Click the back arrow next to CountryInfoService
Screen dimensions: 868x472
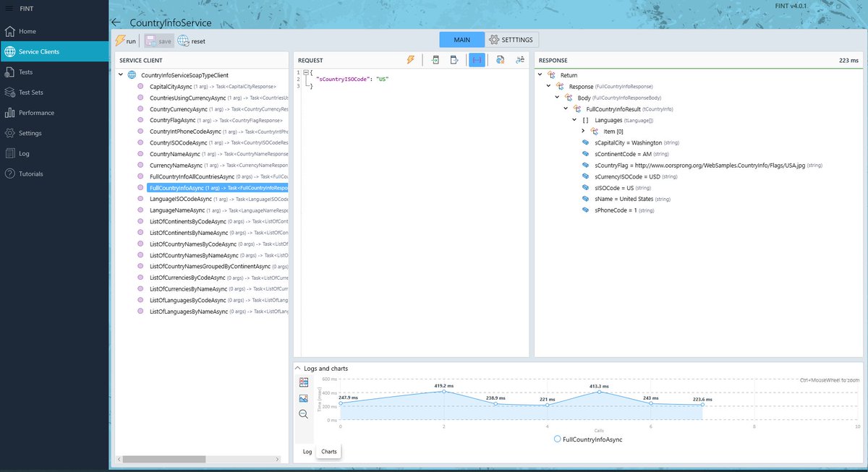[x=116, y=22]
